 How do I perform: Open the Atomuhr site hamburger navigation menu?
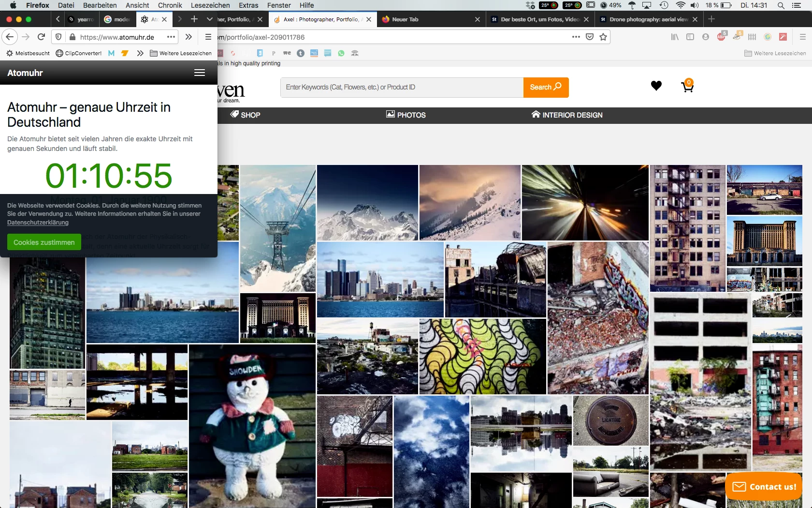pos(200,73)
